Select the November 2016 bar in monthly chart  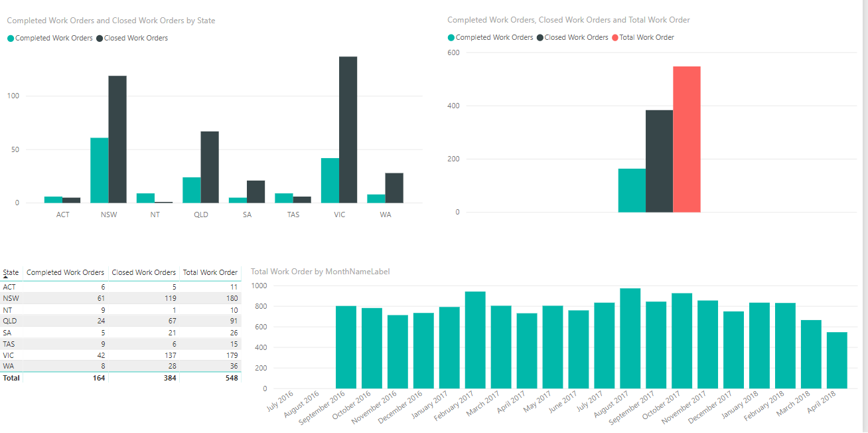[x=398, y=352]
